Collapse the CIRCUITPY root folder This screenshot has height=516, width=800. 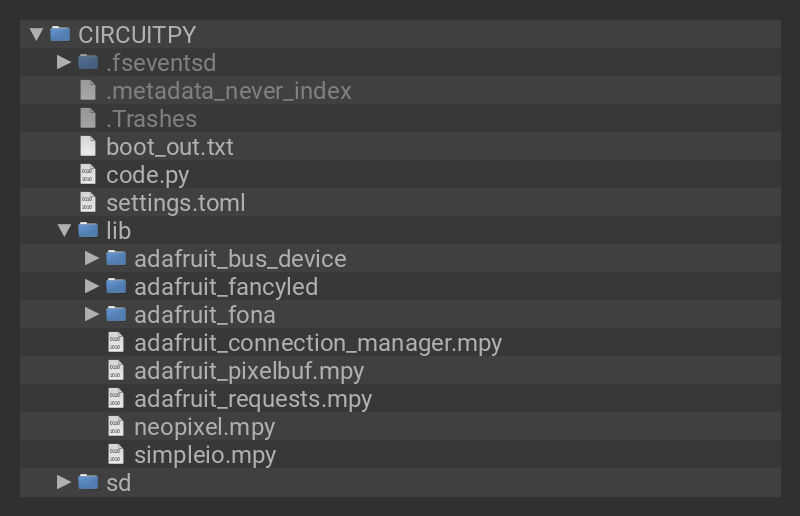tap(37, 34)
